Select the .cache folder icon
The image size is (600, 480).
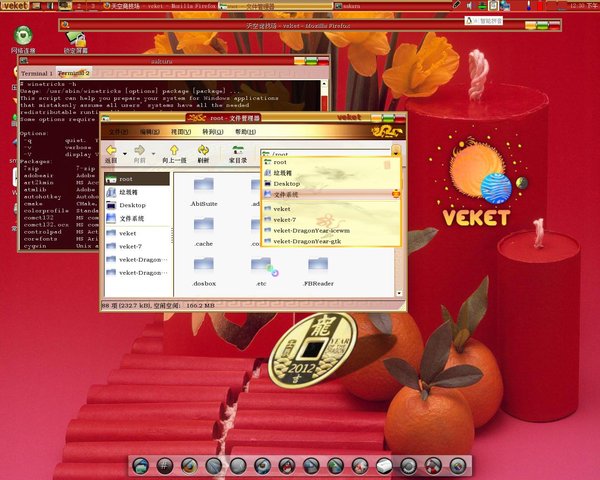pos(203,227)
